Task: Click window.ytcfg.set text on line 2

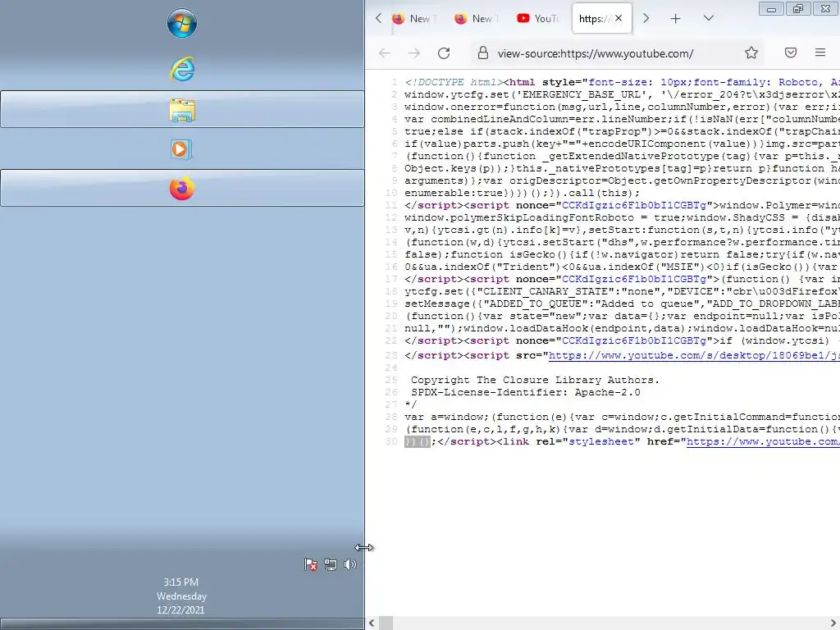Action: [x=456, y=95]
